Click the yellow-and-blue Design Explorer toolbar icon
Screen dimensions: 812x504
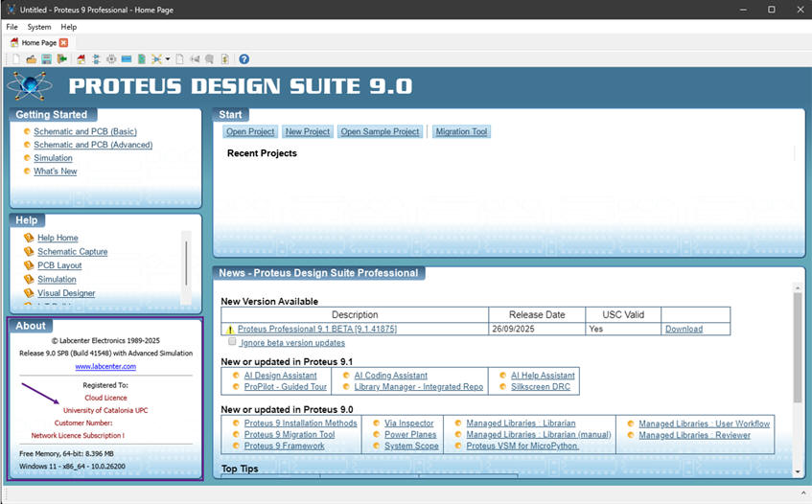point(156,59)
